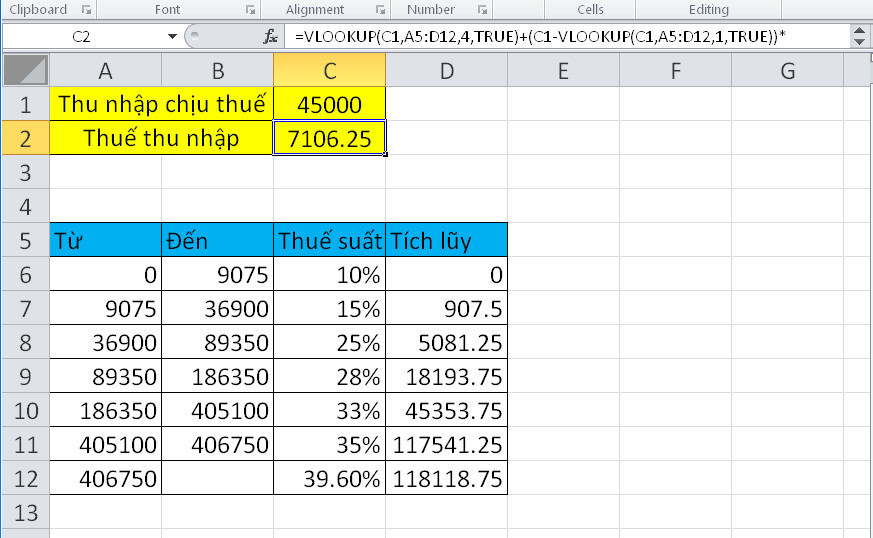Select cell with value 5081.25

click(447, 342)
